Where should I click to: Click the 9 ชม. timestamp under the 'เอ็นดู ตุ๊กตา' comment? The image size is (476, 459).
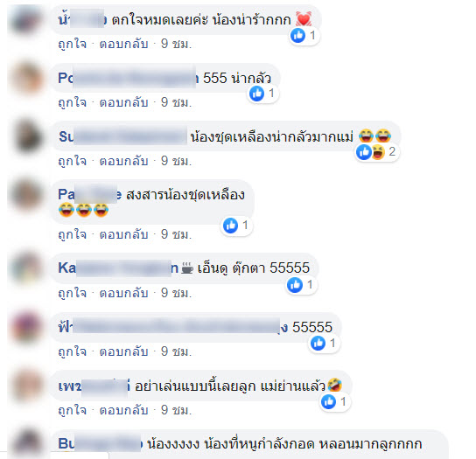click(x=176, y=293)
